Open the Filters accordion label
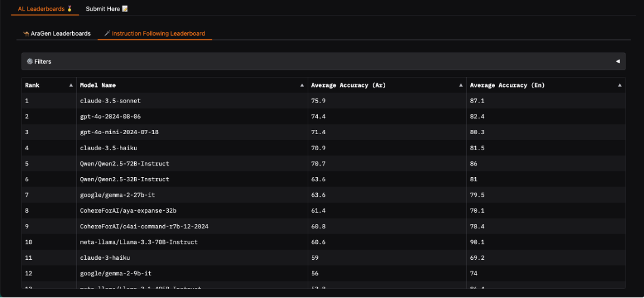This screenshot has width=644, height=298. coord(43,61)
